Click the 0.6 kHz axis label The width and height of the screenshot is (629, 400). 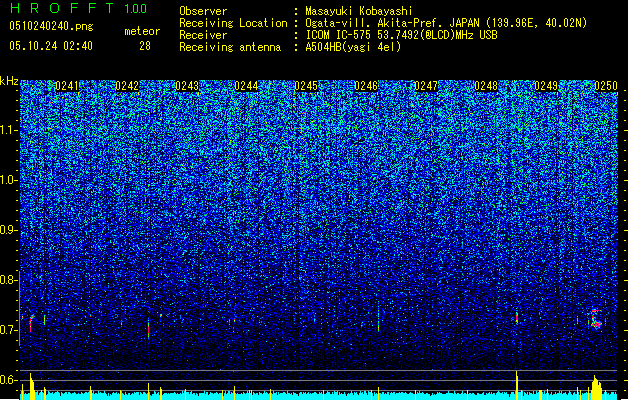coord(9,380)
